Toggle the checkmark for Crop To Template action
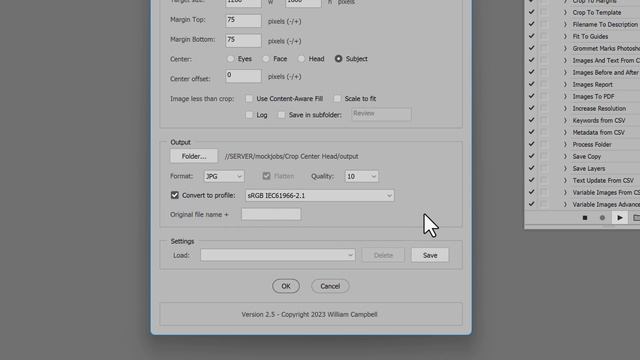This screenshot has width=640, height=360. point(531,12)
